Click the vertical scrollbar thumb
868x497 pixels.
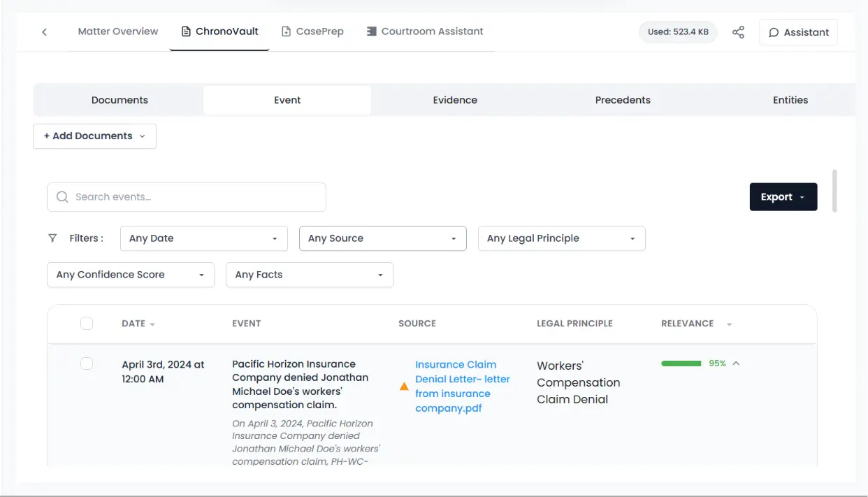pos(834,191)
